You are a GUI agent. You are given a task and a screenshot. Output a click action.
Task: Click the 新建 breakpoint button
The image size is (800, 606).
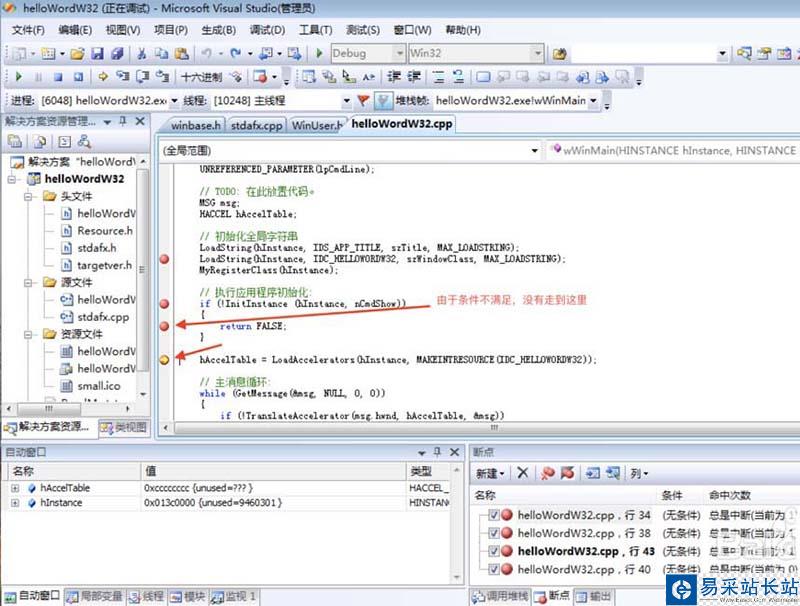pyautogui.click(x=490, y=473)
